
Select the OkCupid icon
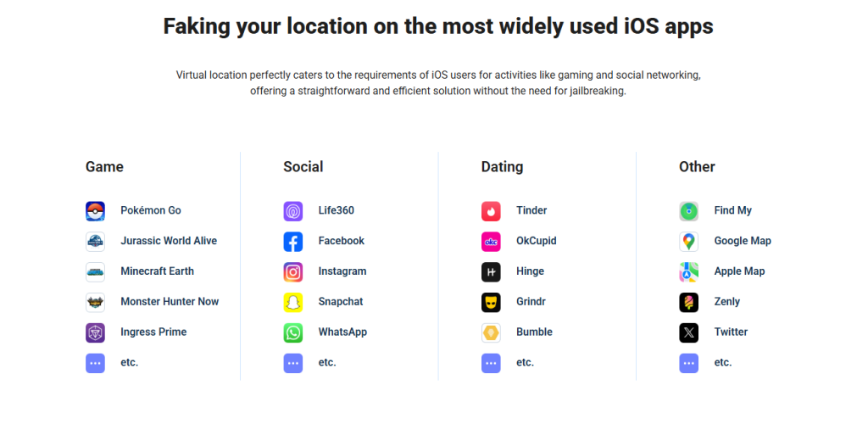pyautogui.click(x=491, y=242)
